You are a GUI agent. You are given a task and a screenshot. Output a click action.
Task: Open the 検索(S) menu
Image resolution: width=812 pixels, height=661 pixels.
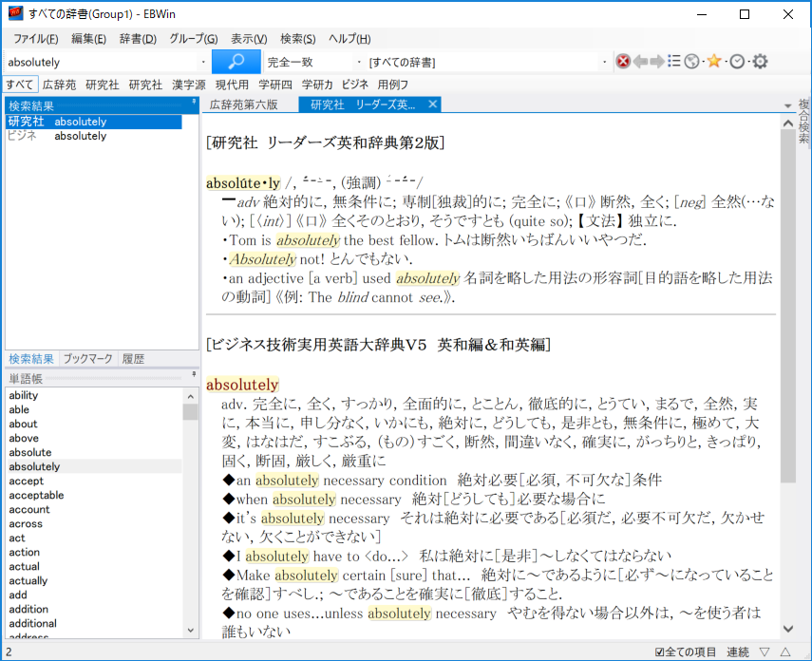298,39
